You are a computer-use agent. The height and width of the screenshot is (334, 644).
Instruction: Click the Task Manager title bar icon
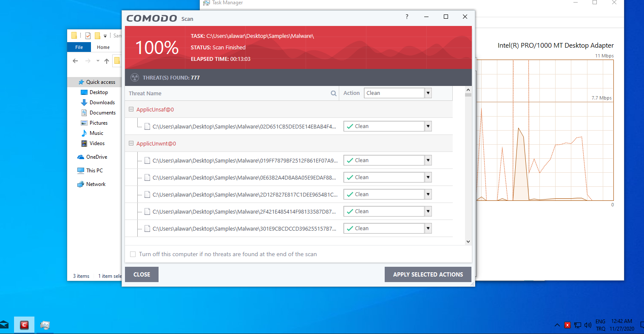207,3
